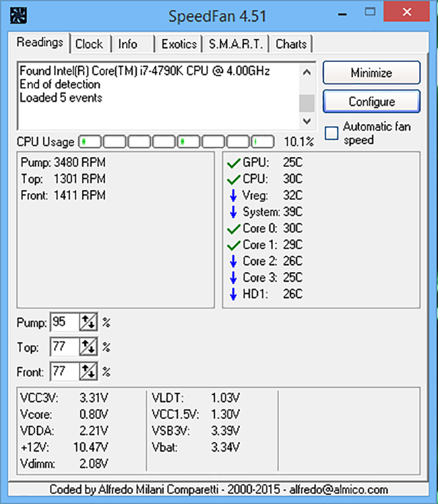Adjust Top fan speed with its spinner arrows

click(x=88, y=346)
